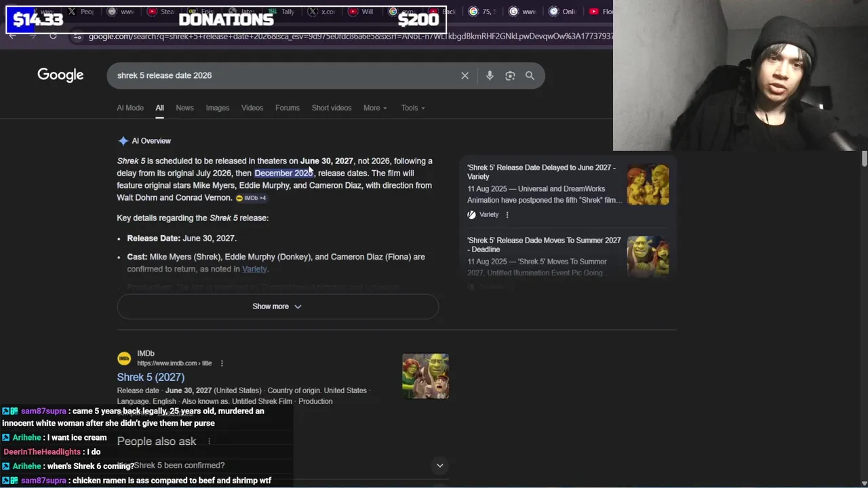The image size is (868, 488).
Task: Switch to the Videos results tab
Action: click(x=252, y=108)
